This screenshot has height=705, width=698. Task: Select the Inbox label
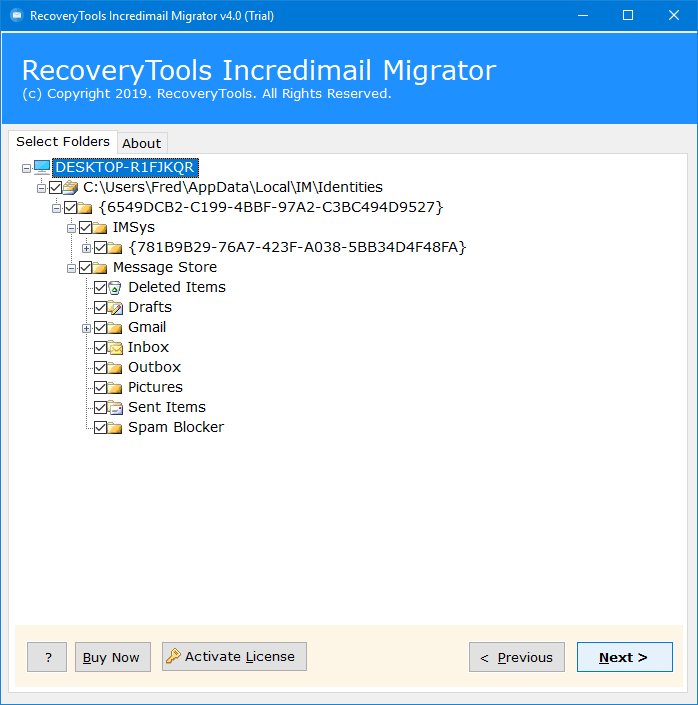pyautogui.click(x=148, y=348)
